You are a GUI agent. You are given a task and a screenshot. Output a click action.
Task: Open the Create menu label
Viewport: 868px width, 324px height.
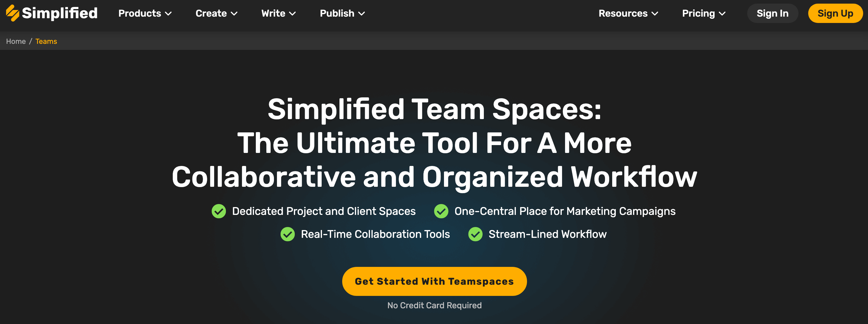211,14
